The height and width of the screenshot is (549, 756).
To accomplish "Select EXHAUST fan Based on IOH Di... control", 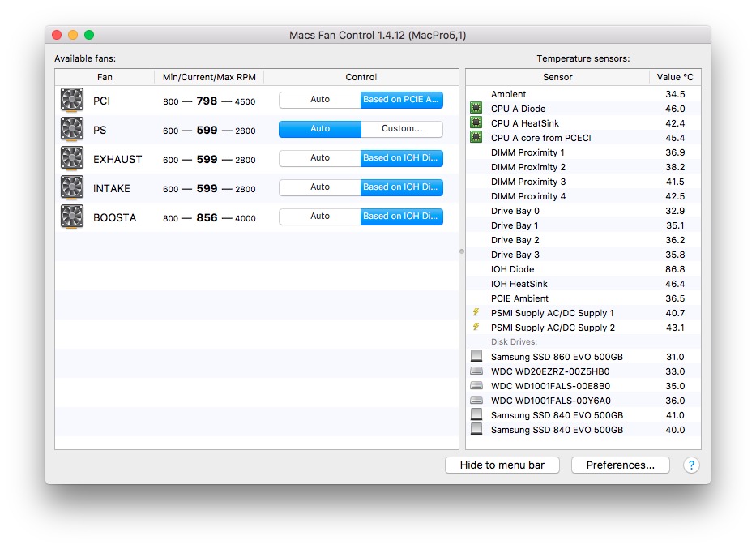I will [x=402, y=158].
